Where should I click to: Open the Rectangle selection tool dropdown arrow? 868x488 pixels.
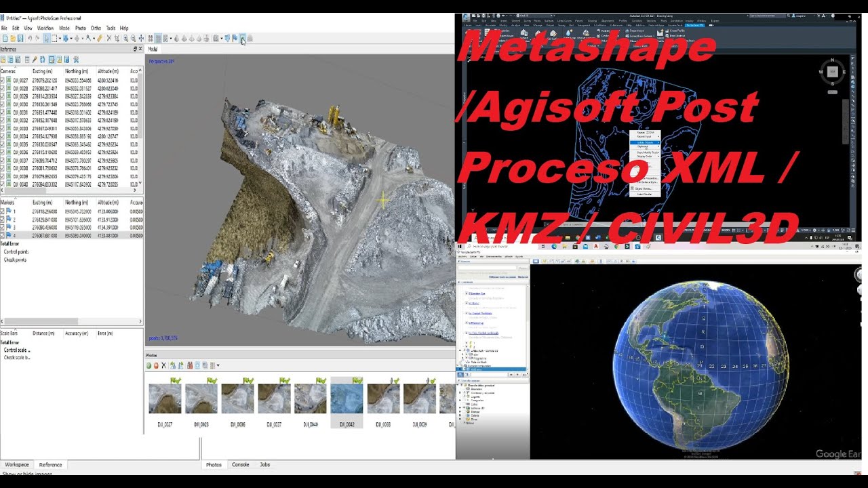60,39
